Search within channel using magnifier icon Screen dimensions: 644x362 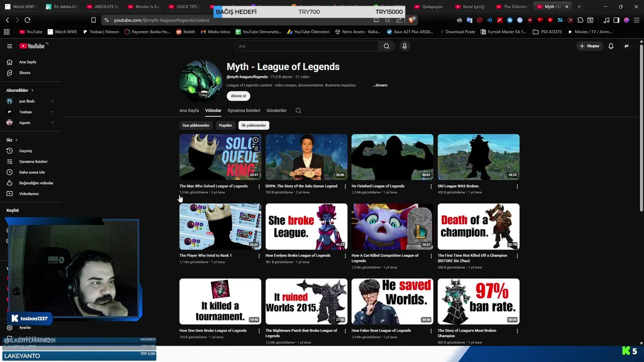click(x=298, y=111)
